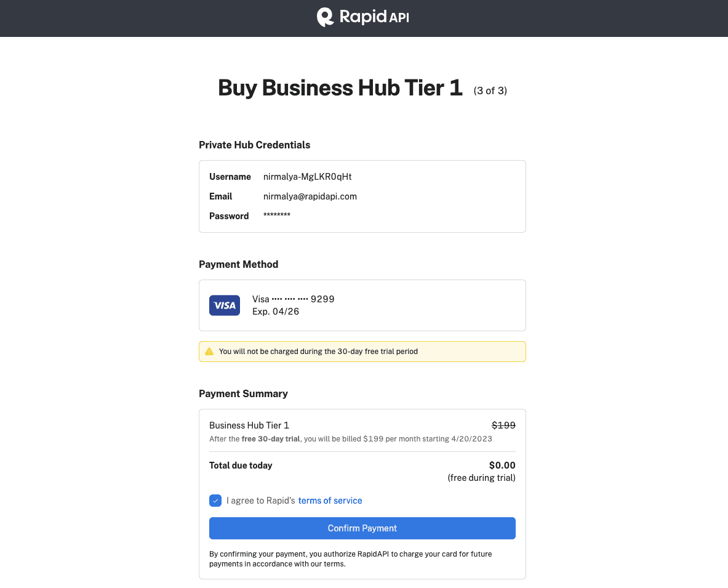Click the (free during trial) note

(x=481, y=478)
